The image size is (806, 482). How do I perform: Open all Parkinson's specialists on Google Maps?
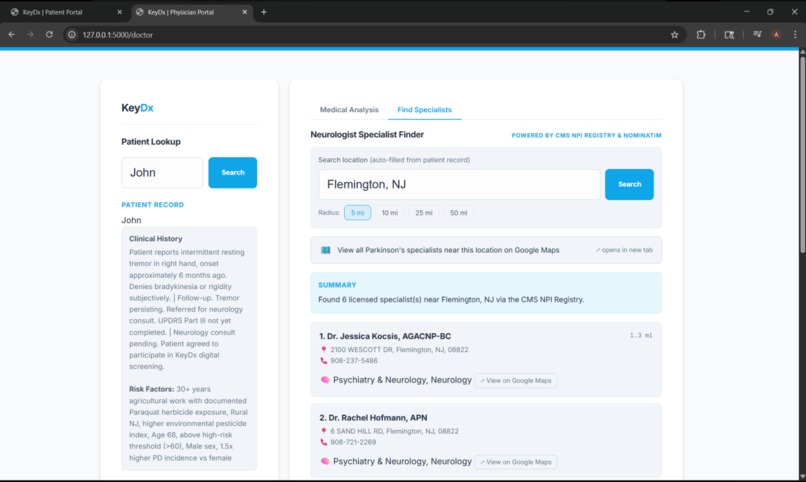click(x=486, y=250)
